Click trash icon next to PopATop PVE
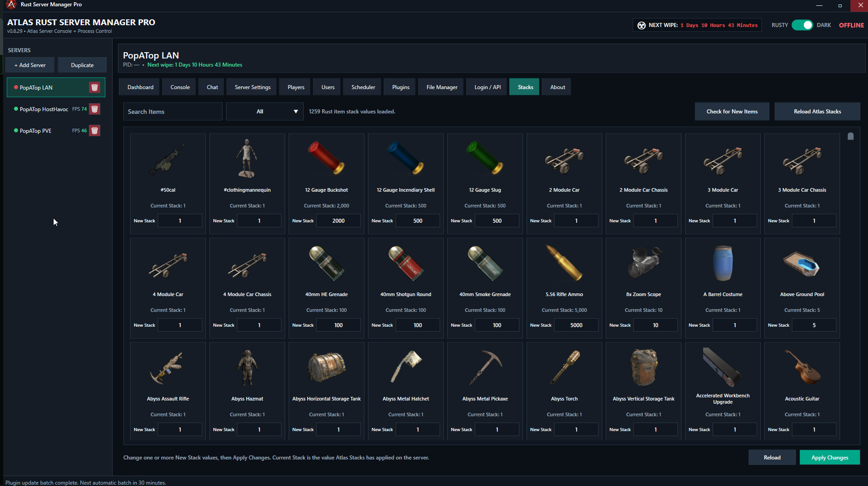The width and height of the screenshot is (868, 486). [x=95, y=130]
